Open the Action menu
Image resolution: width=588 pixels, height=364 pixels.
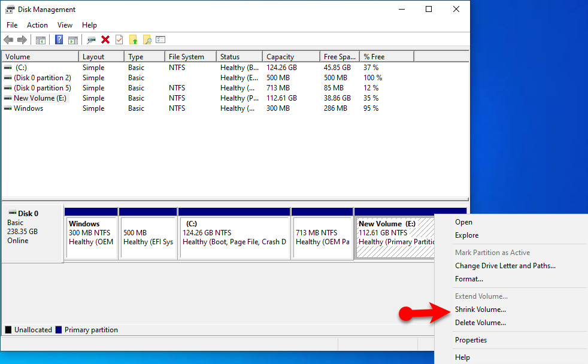[x=37, y=25]
